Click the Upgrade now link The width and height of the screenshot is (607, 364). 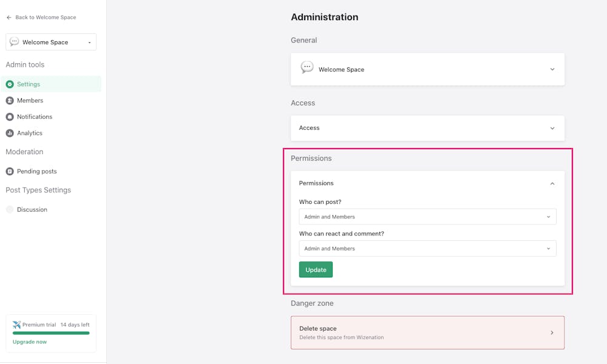tap(30, 342)
